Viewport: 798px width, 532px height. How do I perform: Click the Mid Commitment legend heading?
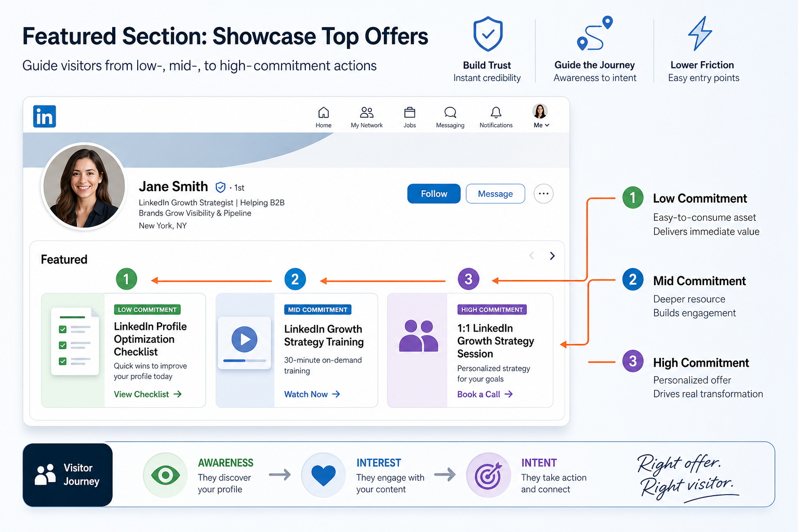(x=699, y=281)
